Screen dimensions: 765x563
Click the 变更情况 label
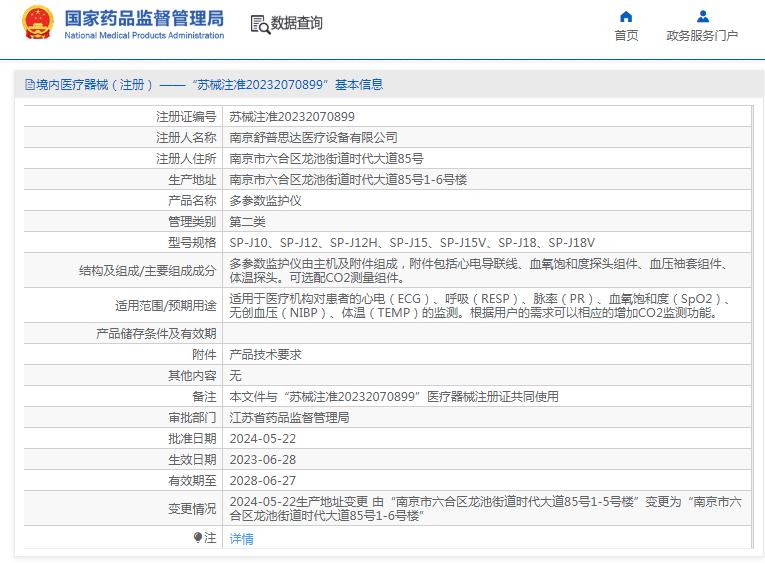point(192,508)
